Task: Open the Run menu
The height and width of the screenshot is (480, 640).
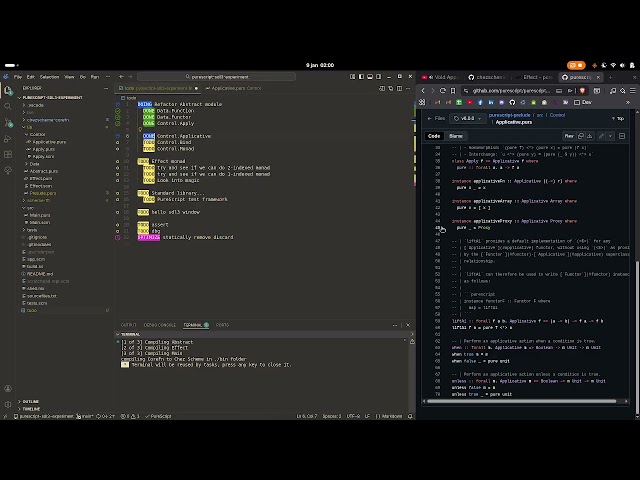Action: click(95, 77)
